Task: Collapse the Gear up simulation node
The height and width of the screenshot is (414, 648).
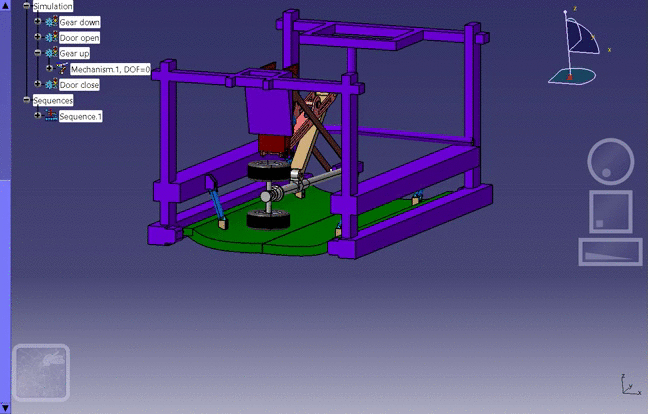Action: (x=38, y=52)
